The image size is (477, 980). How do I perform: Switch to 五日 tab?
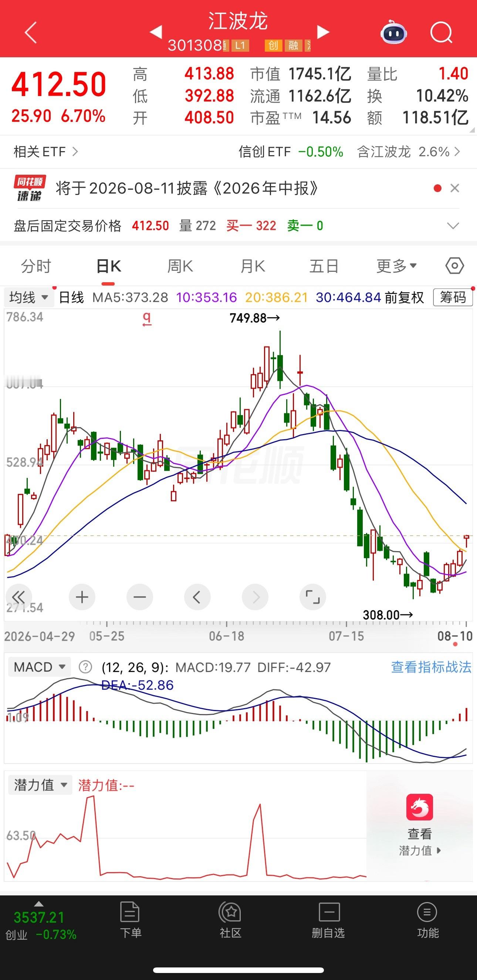(324, 266)
